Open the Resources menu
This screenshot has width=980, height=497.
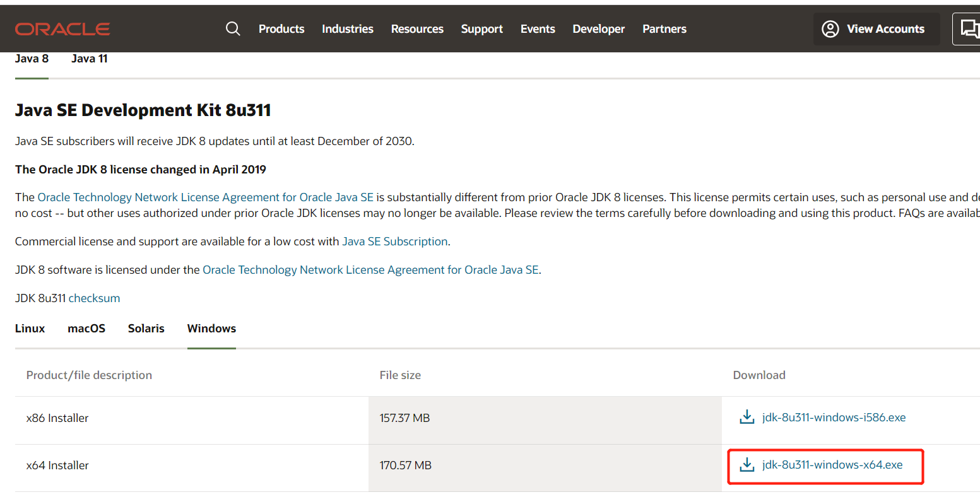417,29
